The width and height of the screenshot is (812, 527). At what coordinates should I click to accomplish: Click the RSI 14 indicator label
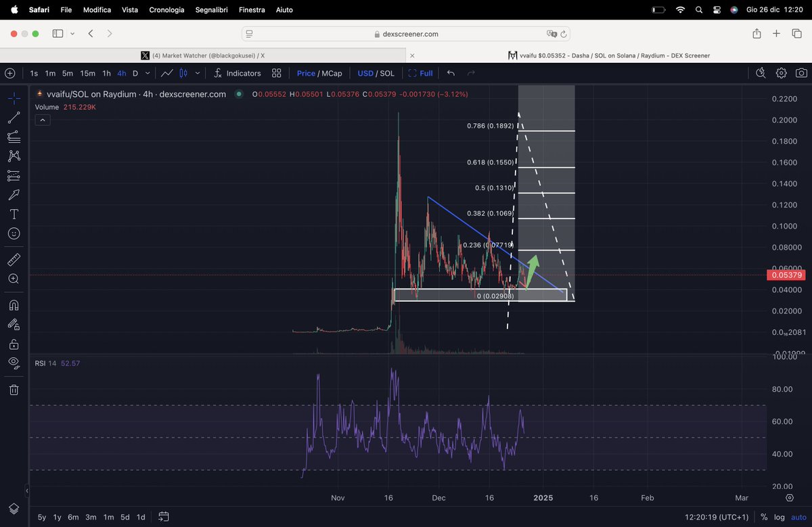[45, 363]
